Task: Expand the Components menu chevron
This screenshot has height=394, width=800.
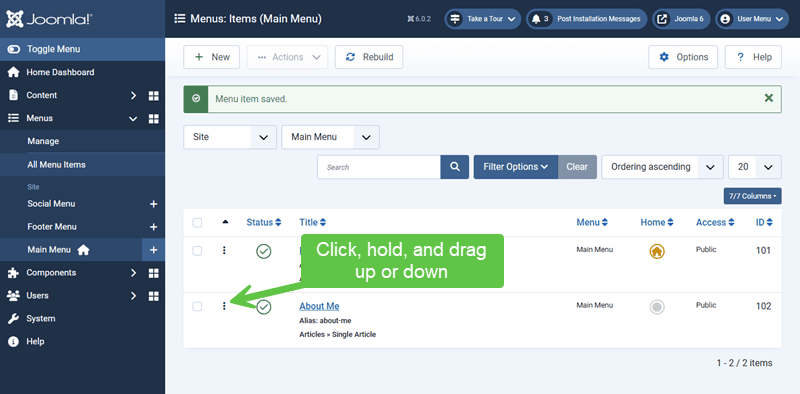Action: pyautogui.click(x=133, y=273)
